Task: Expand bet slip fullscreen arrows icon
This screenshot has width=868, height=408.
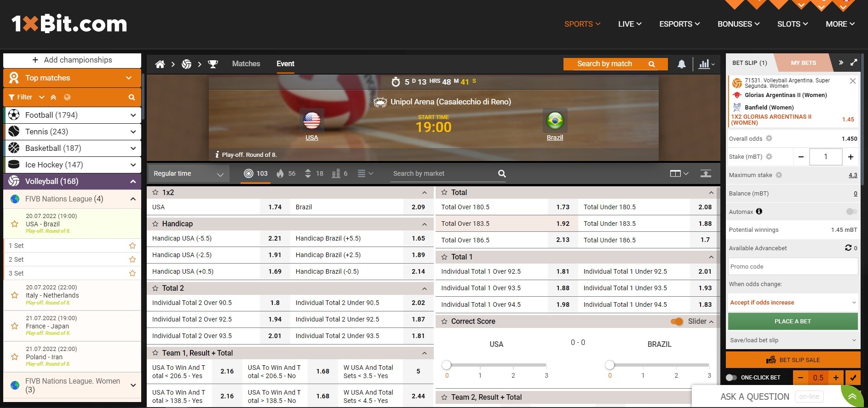Action: [x=854, y=63]
